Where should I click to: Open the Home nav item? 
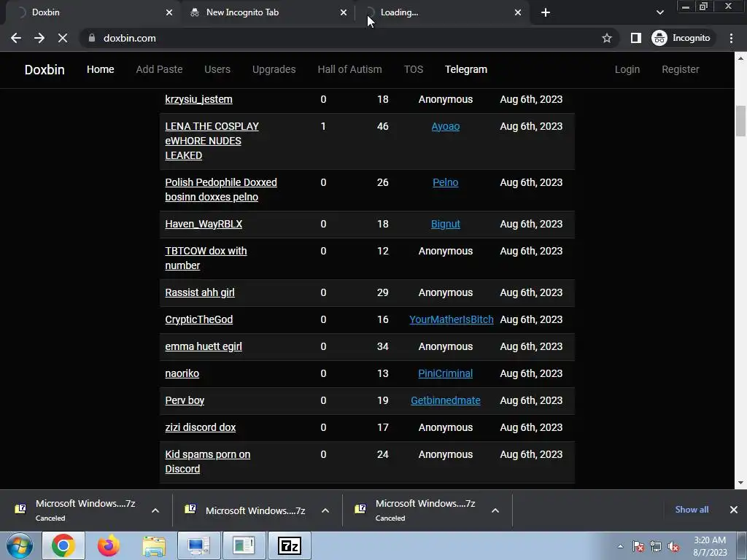(x=101, y=69)
